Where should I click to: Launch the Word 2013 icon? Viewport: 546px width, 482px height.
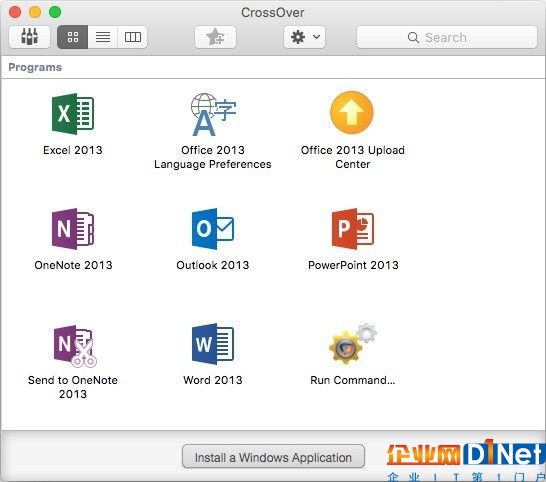pyautogui.click(x=213, y=344)
